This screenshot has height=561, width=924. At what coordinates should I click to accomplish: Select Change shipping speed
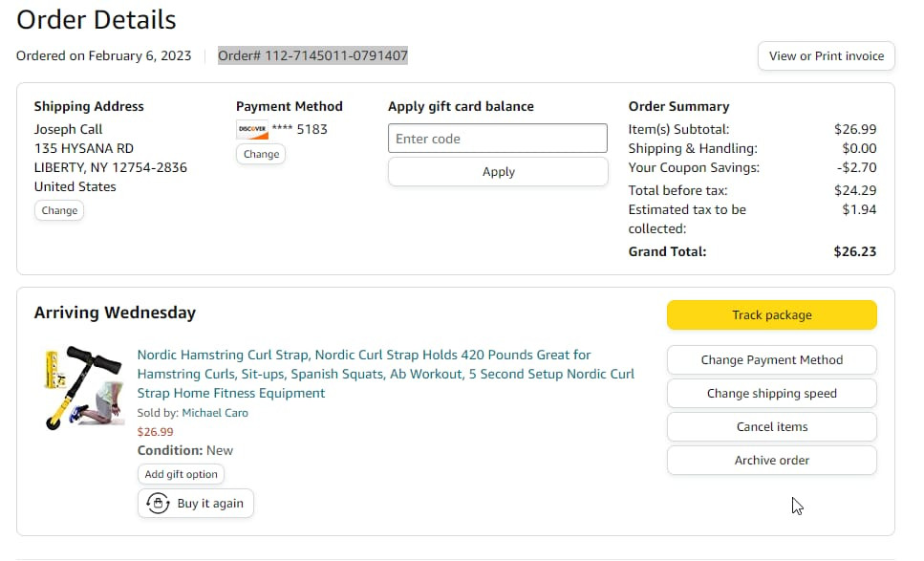pos(771,394)
